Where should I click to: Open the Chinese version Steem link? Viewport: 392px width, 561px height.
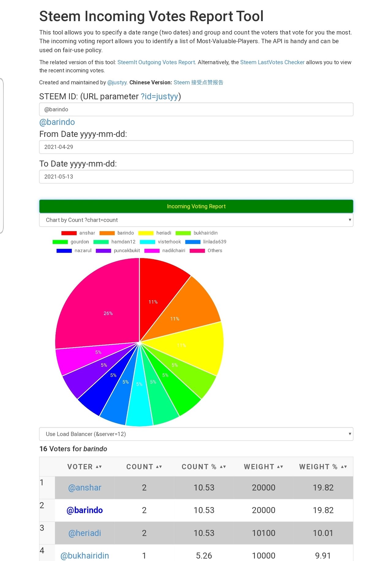198,82
